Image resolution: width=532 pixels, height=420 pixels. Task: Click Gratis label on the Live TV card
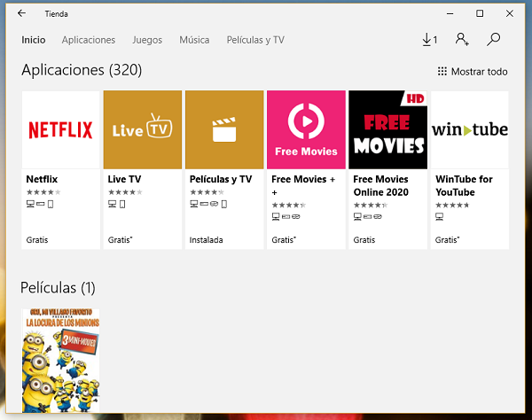120,240
